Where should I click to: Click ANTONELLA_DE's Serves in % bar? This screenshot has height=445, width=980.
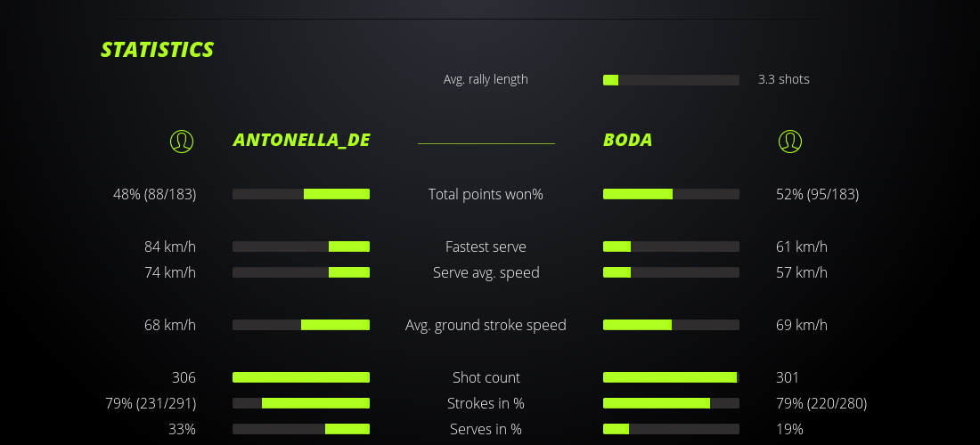click(301, 429)
